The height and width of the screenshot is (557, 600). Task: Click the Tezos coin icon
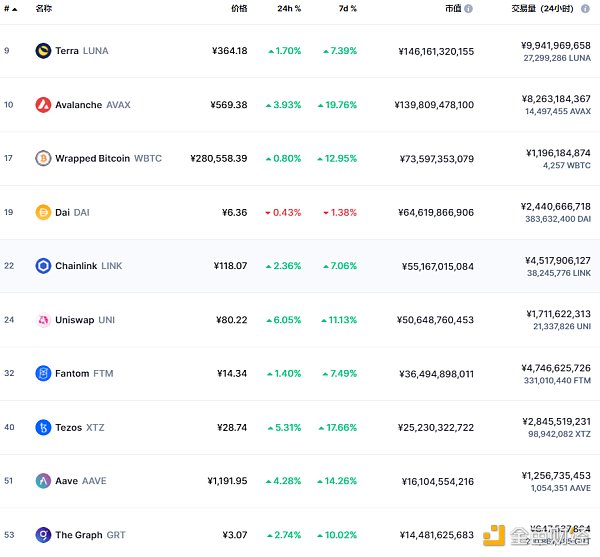tap(43, 428)
